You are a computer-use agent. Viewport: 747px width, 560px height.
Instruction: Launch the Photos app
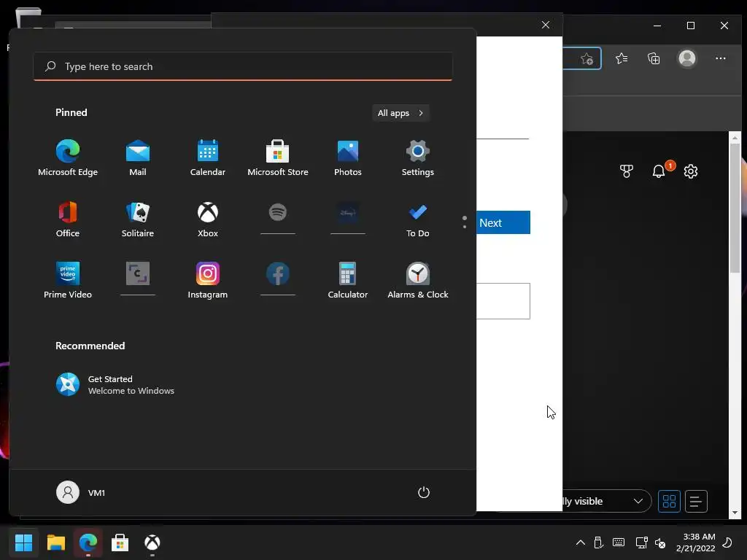coord(348,158)
